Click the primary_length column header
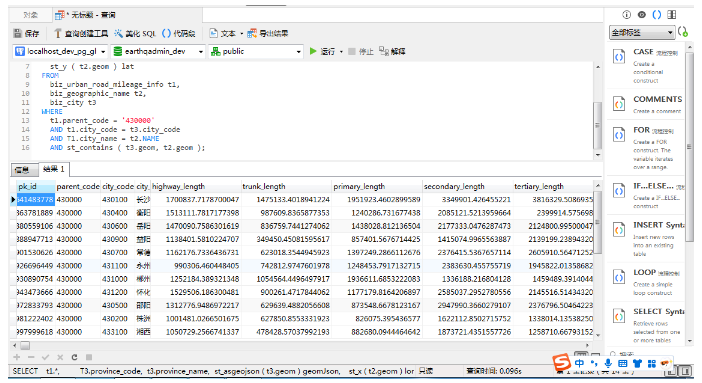This screenshot has height=383, width=702. tap(377, 186)
